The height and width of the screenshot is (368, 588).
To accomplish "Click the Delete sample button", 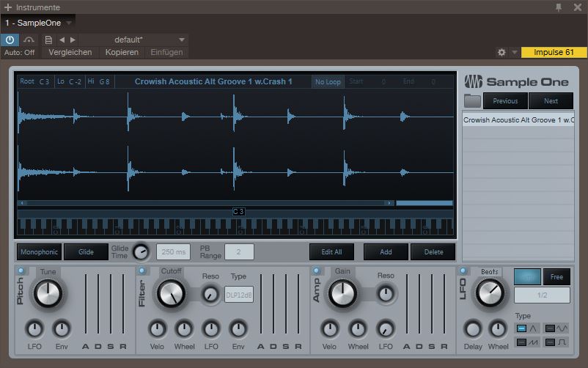I will (433, 252).
